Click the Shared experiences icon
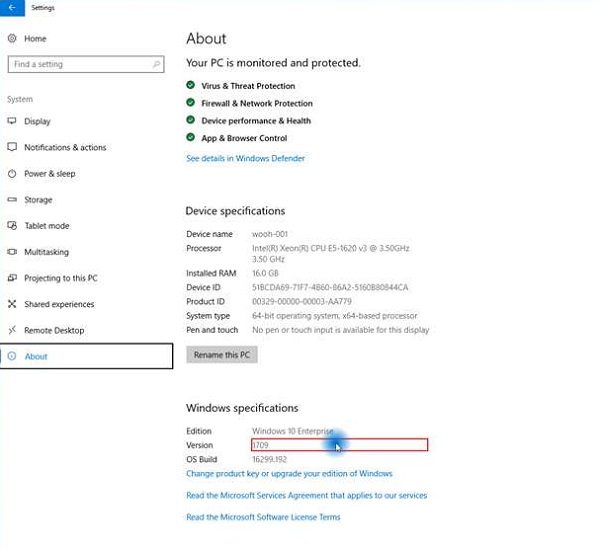The height and width of the screenshot is (550, 600). point(12,304)
